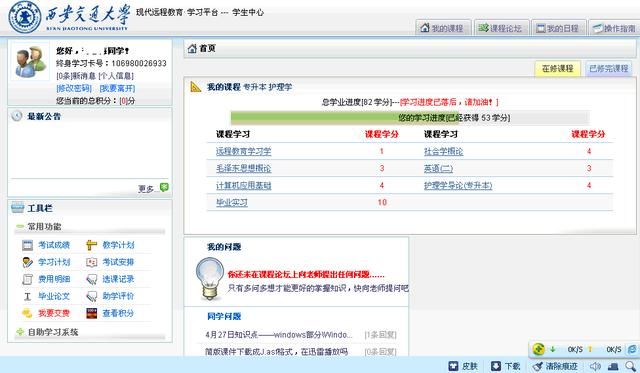Click the 毕业论文 text icon
The height and width of the screenshot is (373, 640).
[27, 296]
